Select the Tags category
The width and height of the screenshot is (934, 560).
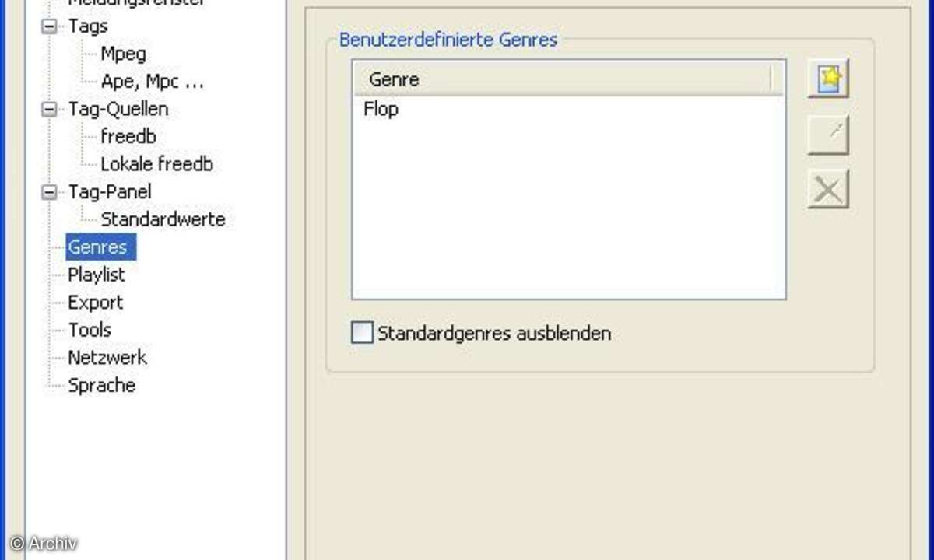(x=88, y=26)
